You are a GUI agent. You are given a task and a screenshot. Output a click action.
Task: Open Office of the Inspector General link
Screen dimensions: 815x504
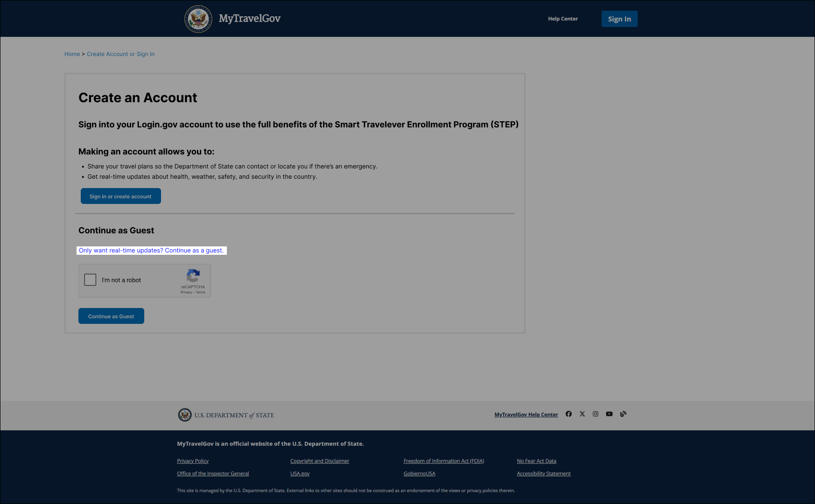click(x=213, y=474)
